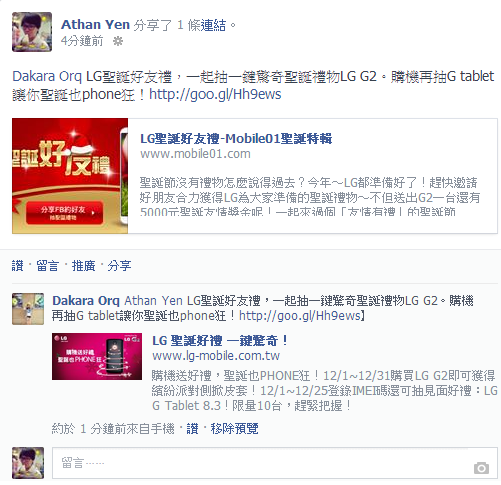Attach a photo with camera icon
The width and height of the screenshot is (501, 485).
point(481,468)
